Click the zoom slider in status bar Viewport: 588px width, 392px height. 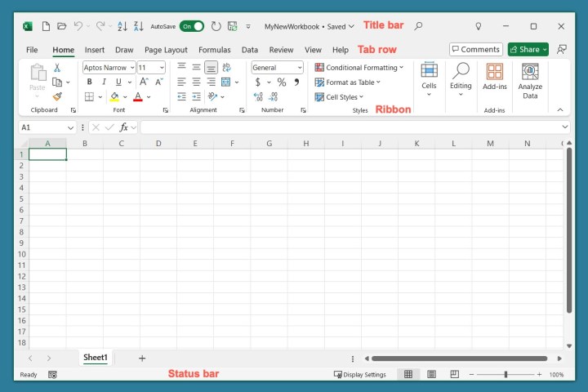[x=506, y=374]
